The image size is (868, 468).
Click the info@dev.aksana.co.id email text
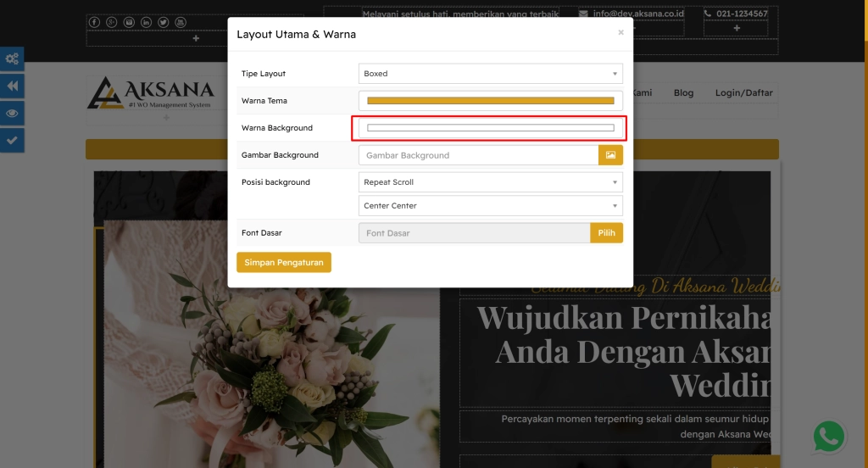coord(638,14)
